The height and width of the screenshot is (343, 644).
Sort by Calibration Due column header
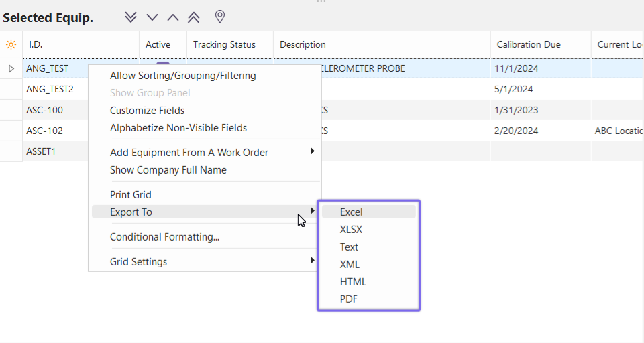[529, 45]
